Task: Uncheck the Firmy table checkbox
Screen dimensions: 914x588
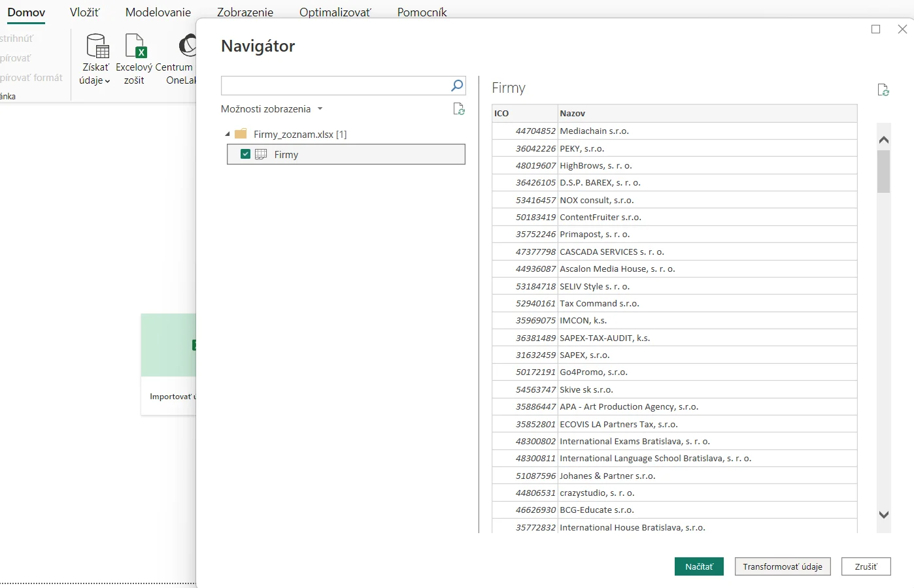Action: point(245,154)
